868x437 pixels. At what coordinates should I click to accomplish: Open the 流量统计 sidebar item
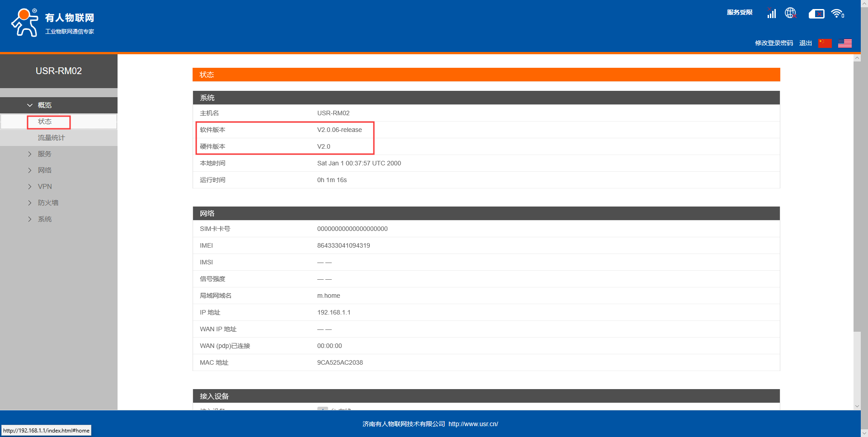(51, 138)
